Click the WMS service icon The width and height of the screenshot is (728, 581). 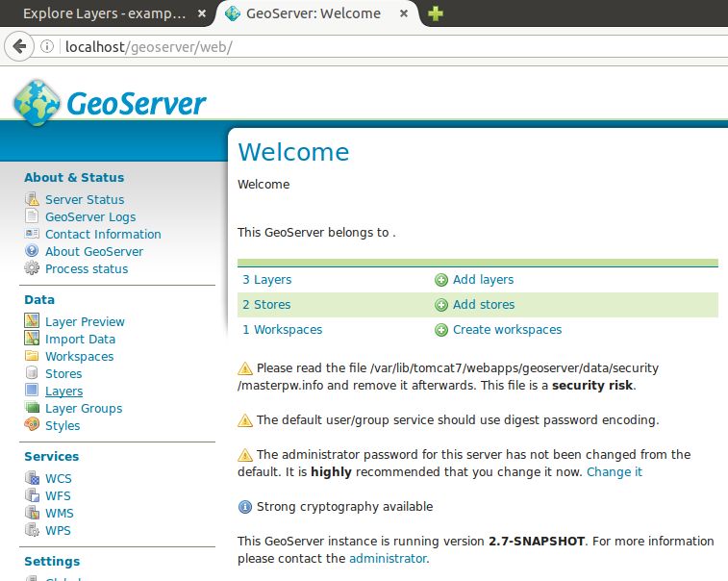[32, 513]
